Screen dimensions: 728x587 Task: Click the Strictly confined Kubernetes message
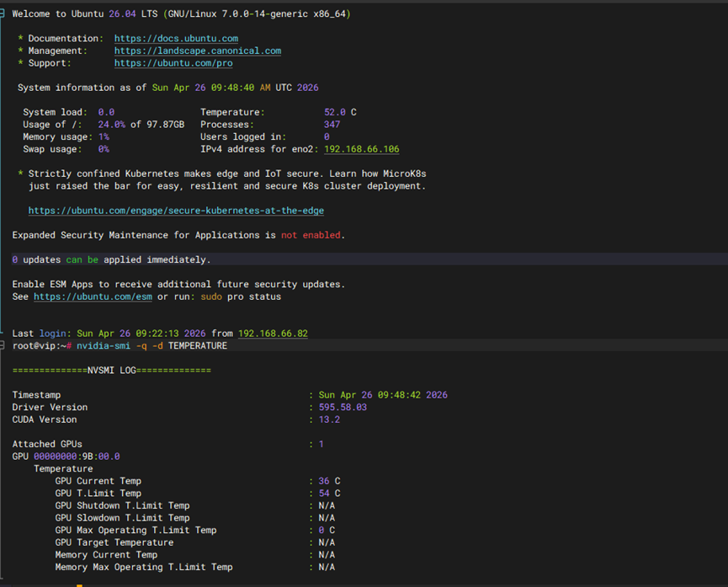point(227,180)
